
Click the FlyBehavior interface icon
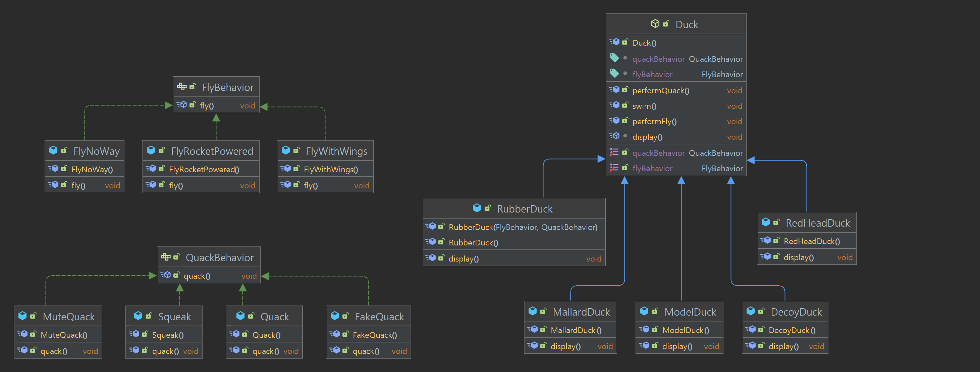[181, 87]
